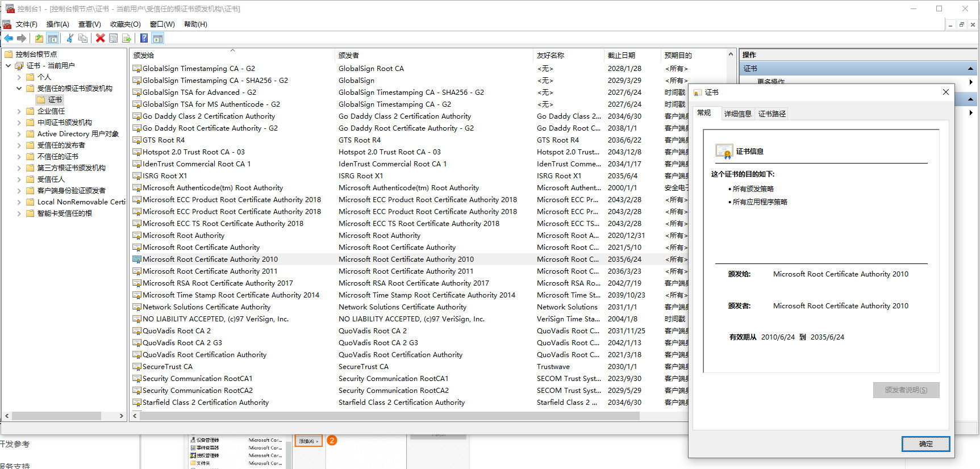Go forward using the gray arrow
The height and width of the screenshot is (469, 980).
[22, 38]
